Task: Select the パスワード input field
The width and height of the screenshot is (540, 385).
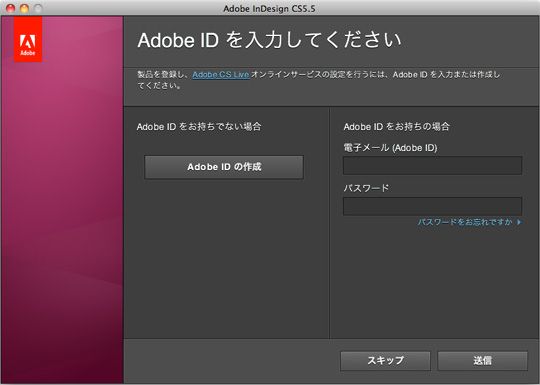Action: (433, 206)
